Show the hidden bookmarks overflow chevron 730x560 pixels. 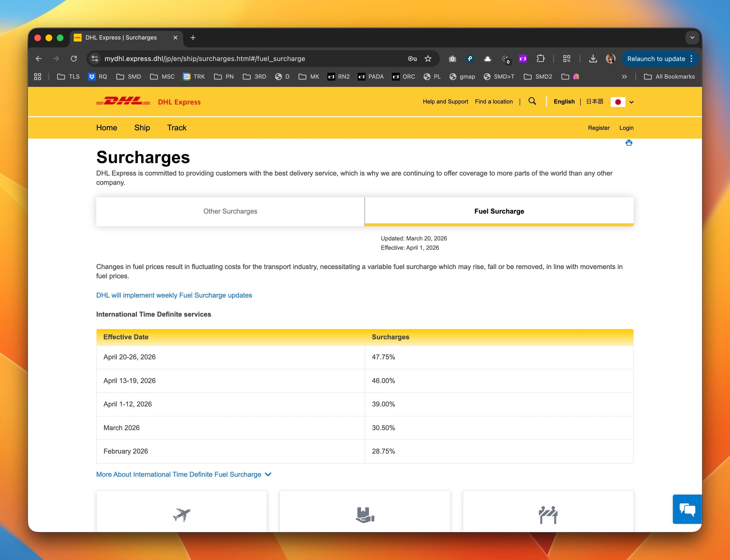tap(624, 77)
